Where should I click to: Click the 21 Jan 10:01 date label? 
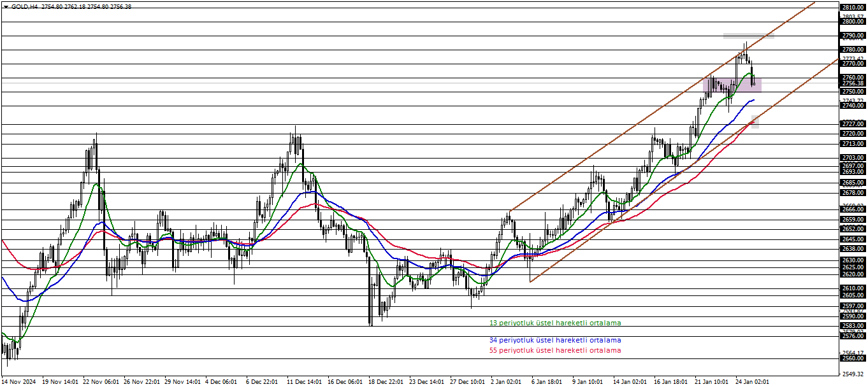coord(712,382)
